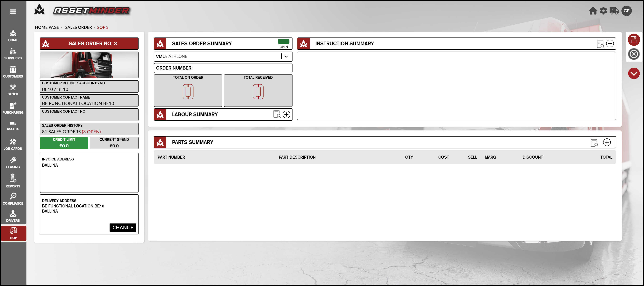Viewport: 644px width, 286px height.
Task: Save the sales order
Action: (x=634, y=40)
